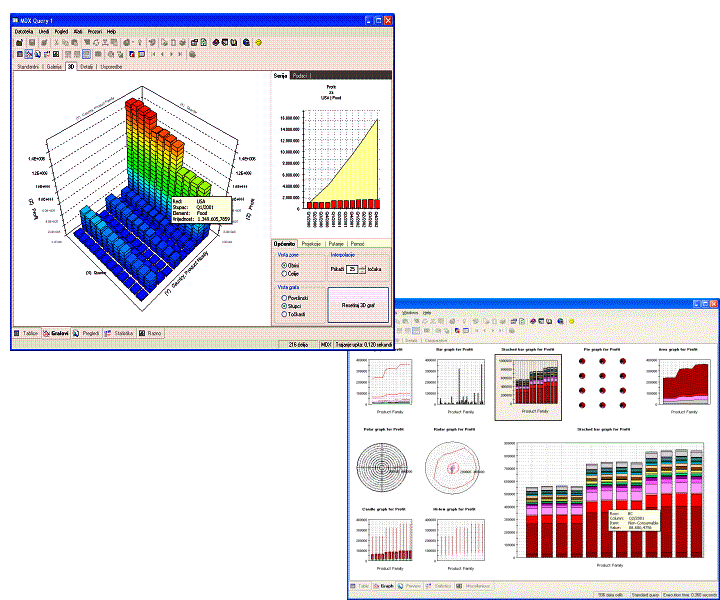Image resolution: width=720 pixels, height=600 pixels.
Task: Open the Datoteka menu
Action: (x=24, y=32)
